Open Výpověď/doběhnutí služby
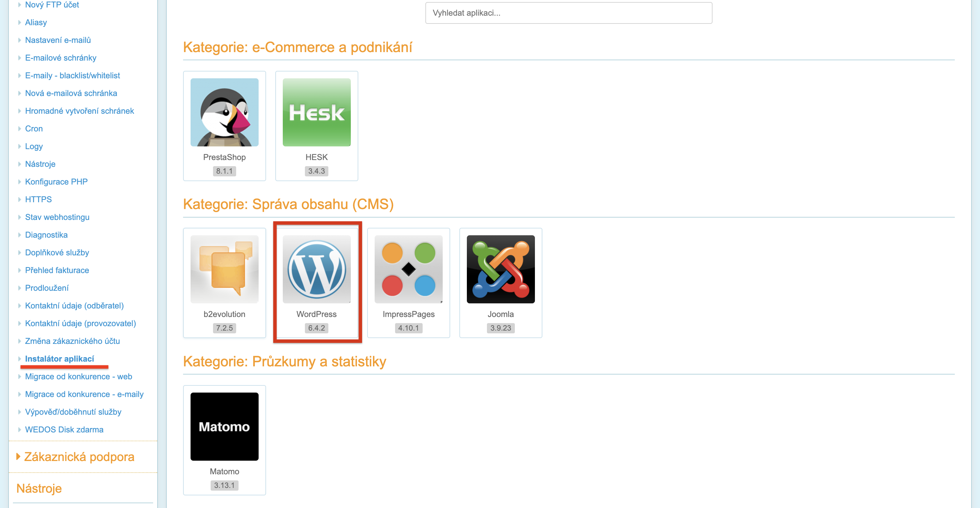The image size is (980, 508). [x=73, y=412]
